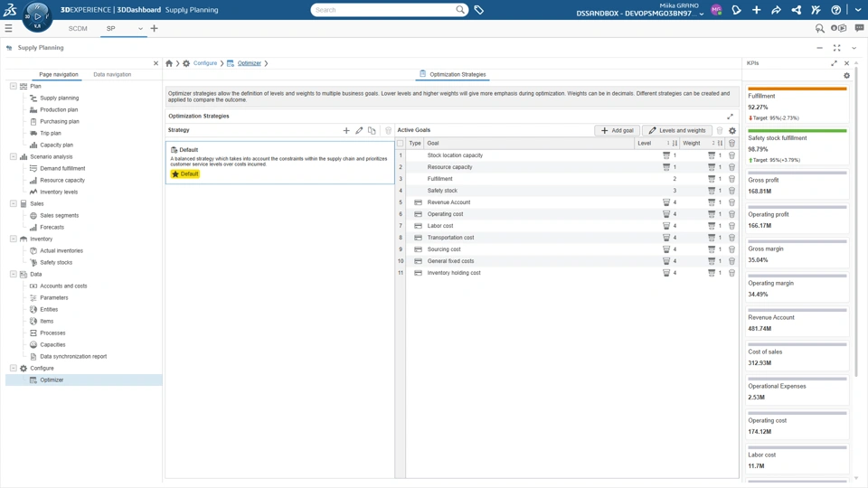
Task: Add a new dashboard tab
Action: point(154,28)
